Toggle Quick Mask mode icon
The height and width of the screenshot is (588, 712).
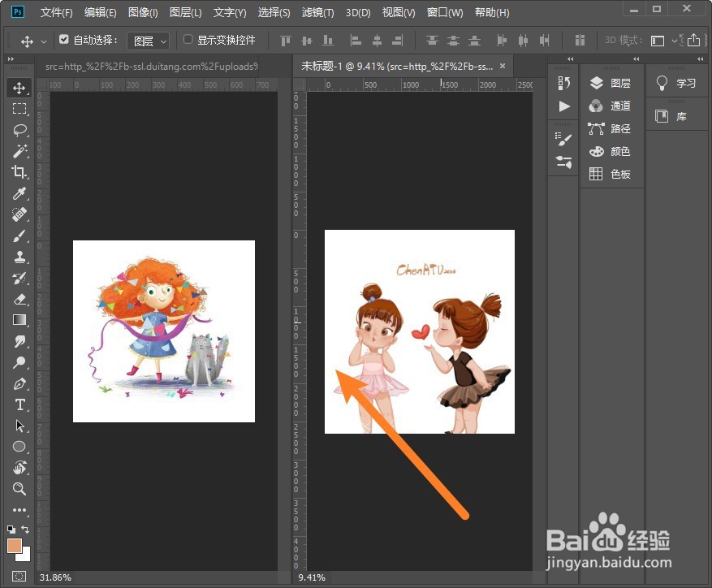tap(19, 577)
